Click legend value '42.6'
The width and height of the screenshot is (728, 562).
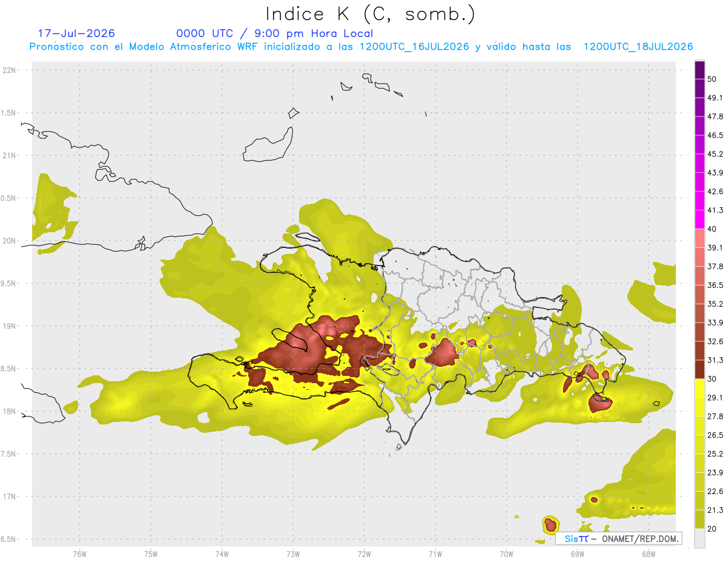point(715,192)
